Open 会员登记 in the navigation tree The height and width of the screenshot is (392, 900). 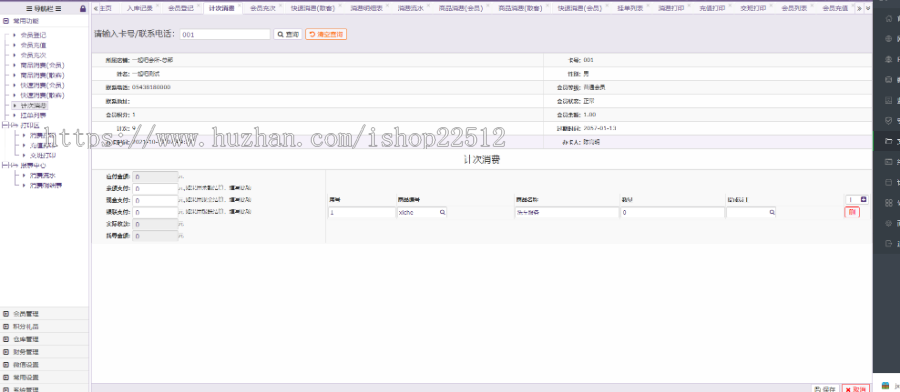33,35
